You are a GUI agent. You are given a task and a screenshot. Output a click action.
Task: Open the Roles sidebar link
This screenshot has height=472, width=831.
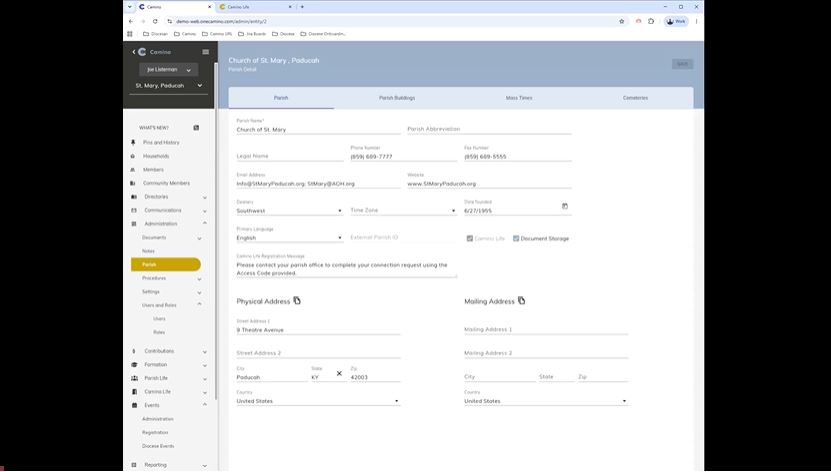pyautogui.click(x=159, y=332)
